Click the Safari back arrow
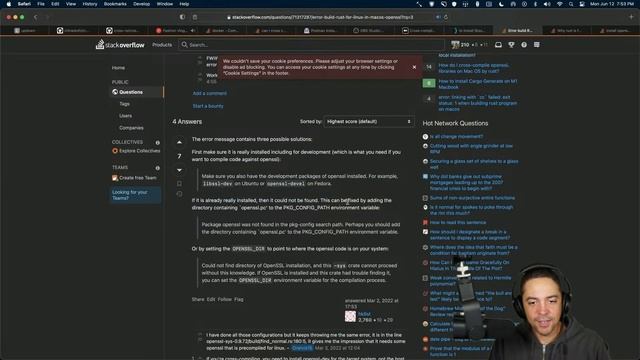 coord(36,17)
